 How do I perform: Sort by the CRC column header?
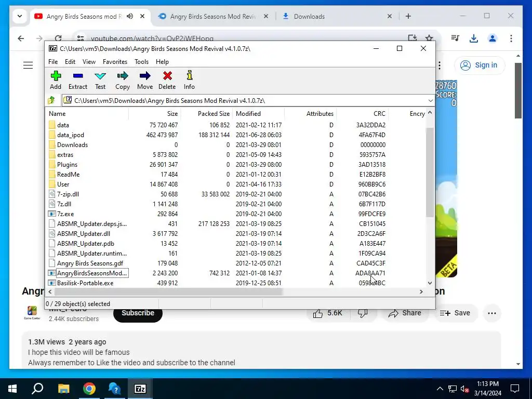point(362,114)
